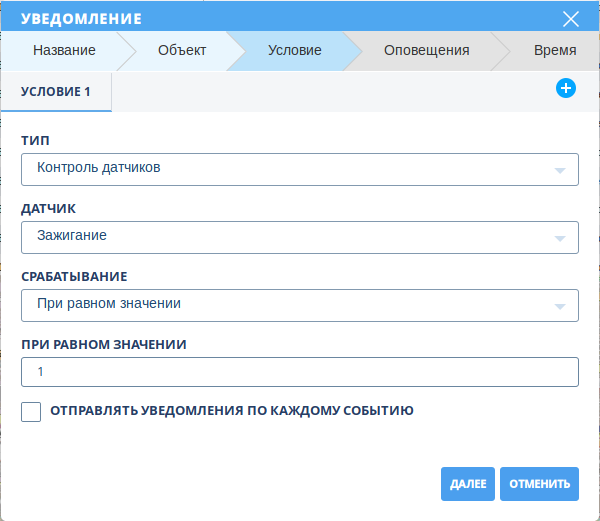Jump to the Время step
The image size is (600, 521).
point(554,50)
